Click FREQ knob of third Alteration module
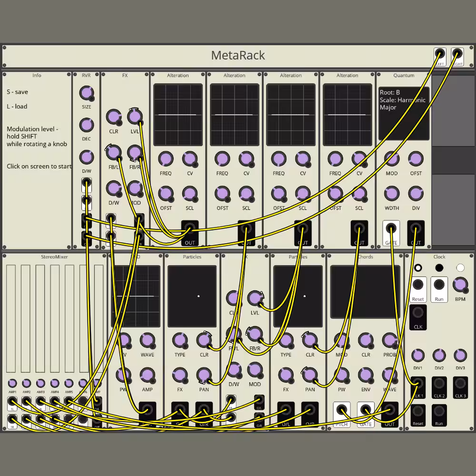Viewport: 476px width, 476px height. click(278, 159)
